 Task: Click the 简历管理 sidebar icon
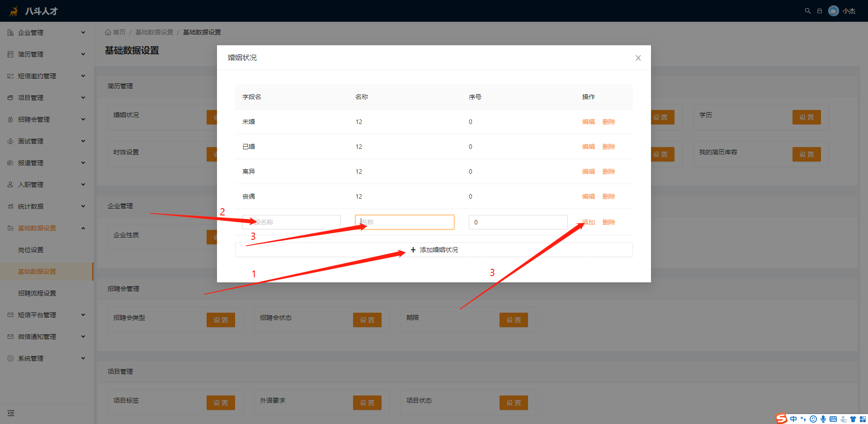click(10, 54)
